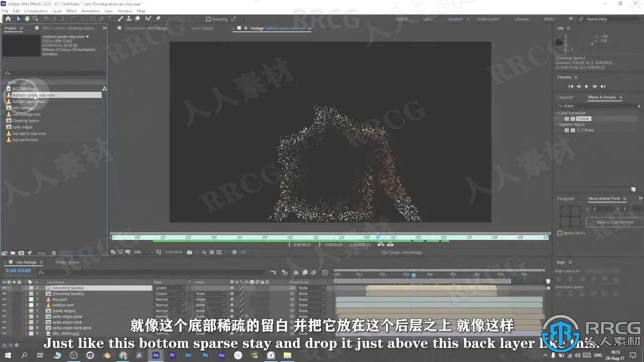Enable the Snapping checkbox
This screenshot has height=362, width=644.
(208, 19)
